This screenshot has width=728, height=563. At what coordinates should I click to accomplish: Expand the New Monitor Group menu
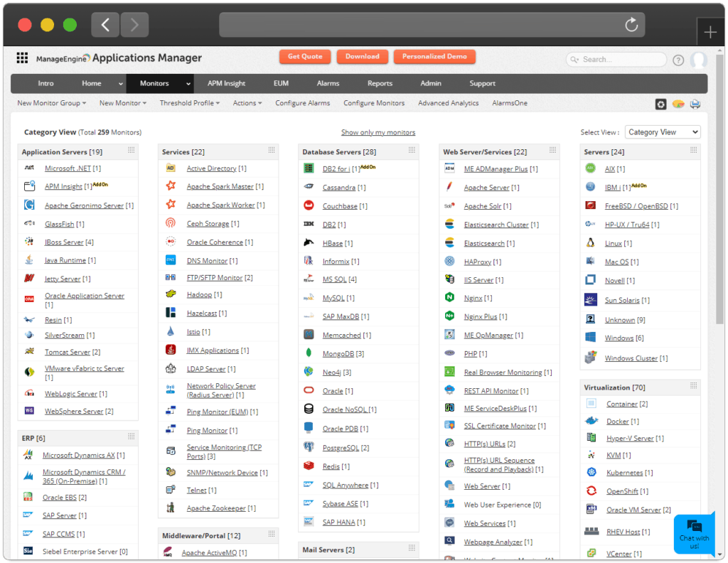click(51, 103)
